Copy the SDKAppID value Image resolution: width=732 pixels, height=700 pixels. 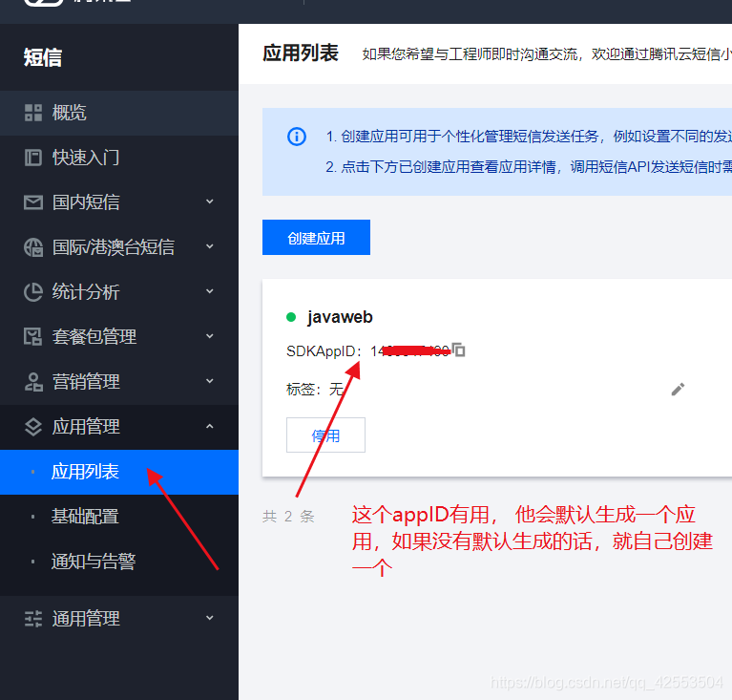click(x=459, y=350)
